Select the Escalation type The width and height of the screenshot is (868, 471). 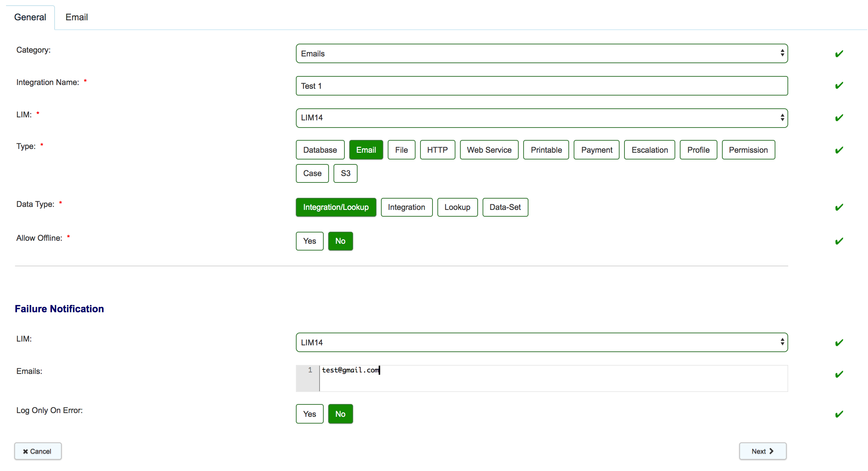[x=649, y=150]
